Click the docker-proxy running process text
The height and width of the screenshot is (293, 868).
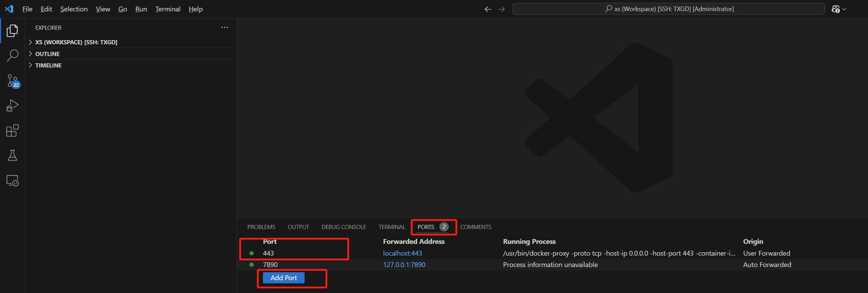pyautogui.click(x=619, y=253)
